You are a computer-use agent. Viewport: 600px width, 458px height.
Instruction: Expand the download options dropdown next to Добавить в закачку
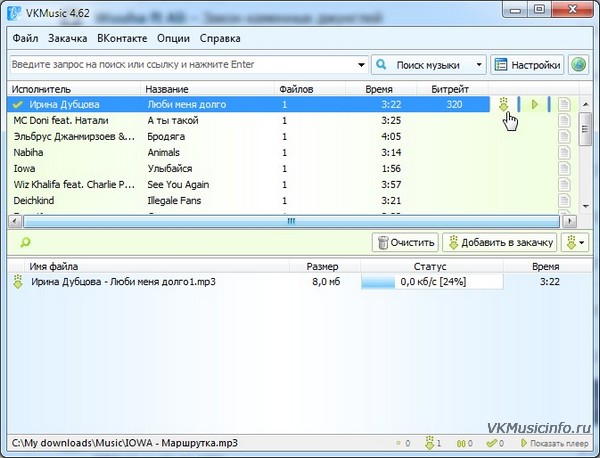click(575, 242)
